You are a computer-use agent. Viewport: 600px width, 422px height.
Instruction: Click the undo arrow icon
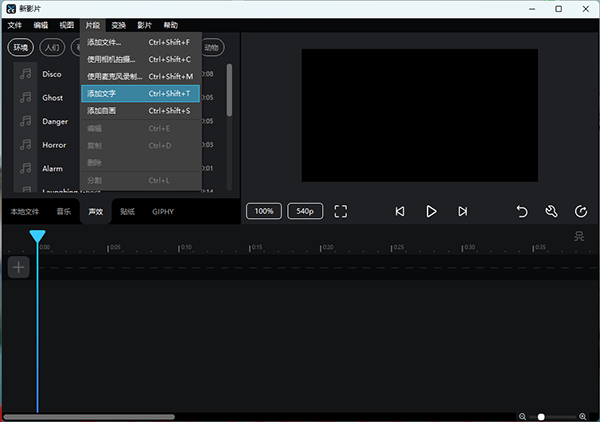click(x=522, y=211)
